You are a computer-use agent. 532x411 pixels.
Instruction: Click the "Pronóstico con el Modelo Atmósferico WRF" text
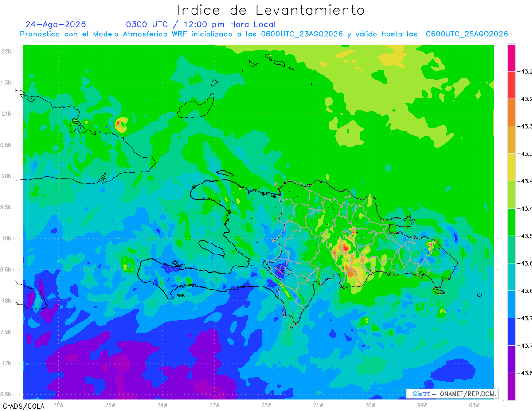(x=104, y=34)
